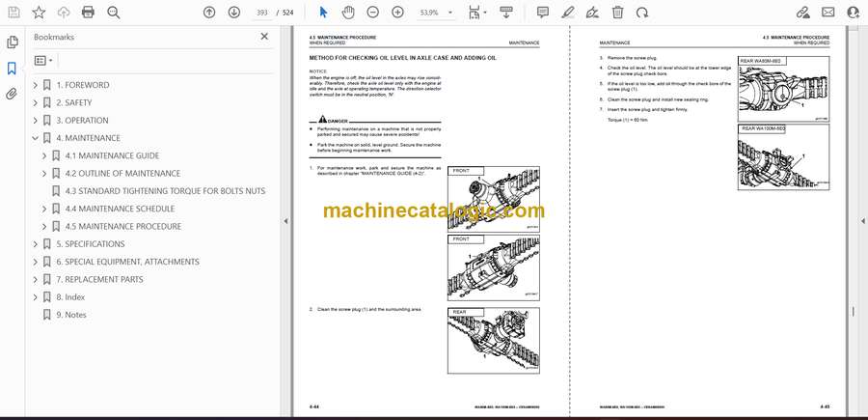The image size is (868, 420).
Task: Expand 4.2 OUTLINE OF MAINTENANCE bookmark
Action: 44,174
